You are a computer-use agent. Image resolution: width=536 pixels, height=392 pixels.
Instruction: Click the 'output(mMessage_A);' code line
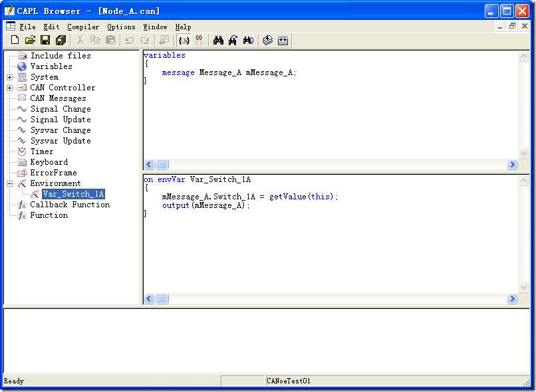tap(205, 205)
